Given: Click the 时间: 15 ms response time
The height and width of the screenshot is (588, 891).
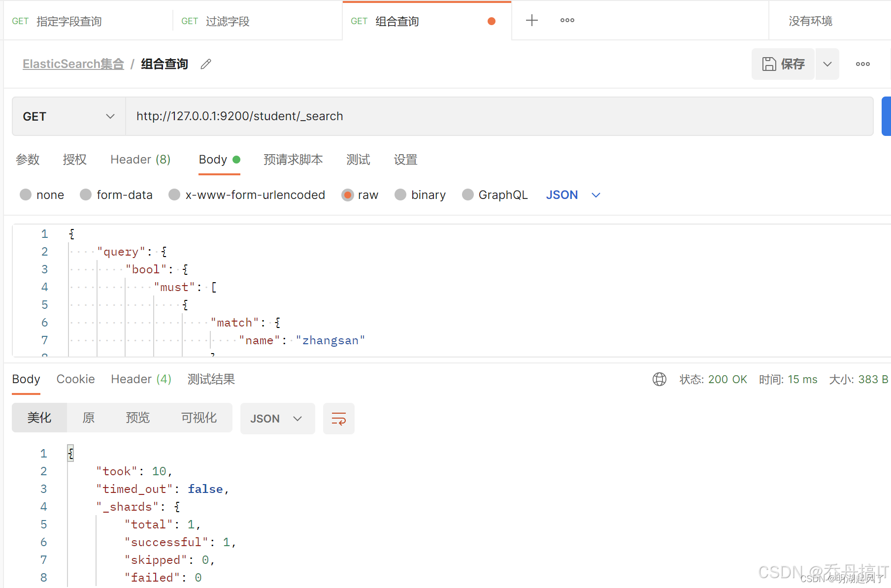Looking at the screenshot, I should [788, 379].
